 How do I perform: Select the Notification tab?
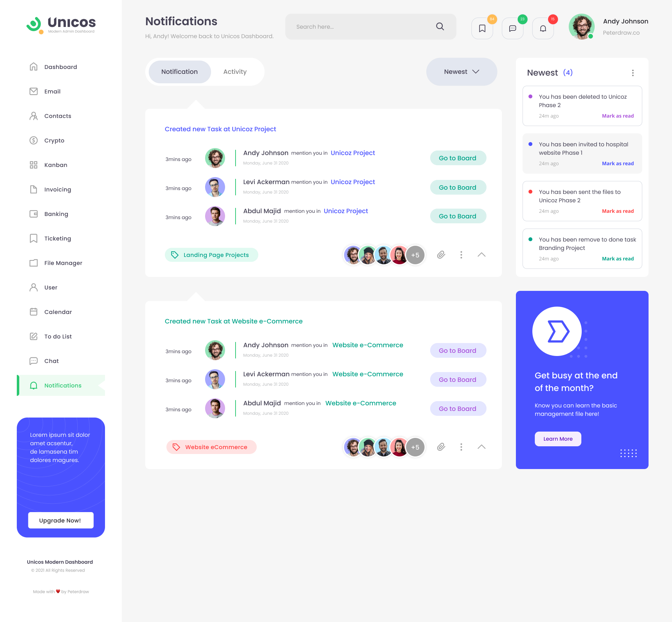click(178, 71)
